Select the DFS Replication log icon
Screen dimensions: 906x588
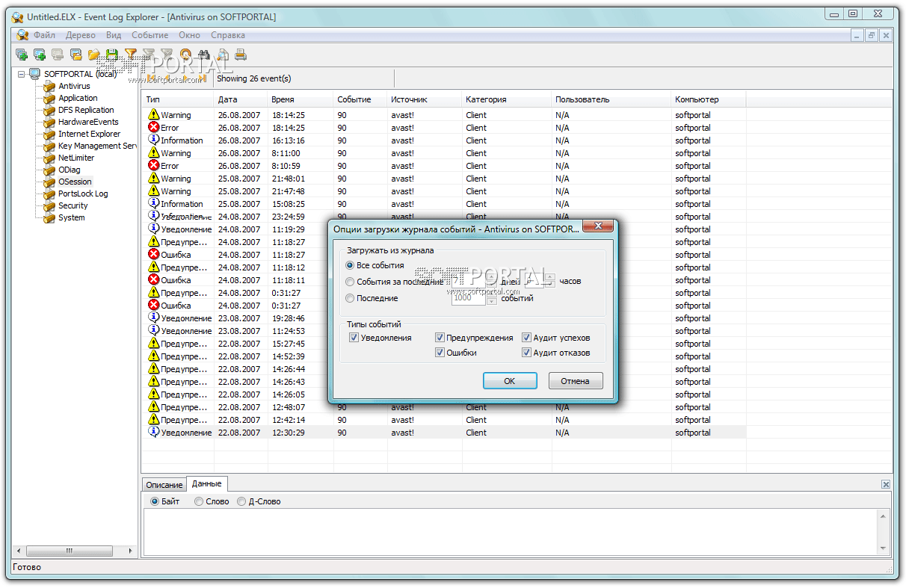click(x=49, y=111)
